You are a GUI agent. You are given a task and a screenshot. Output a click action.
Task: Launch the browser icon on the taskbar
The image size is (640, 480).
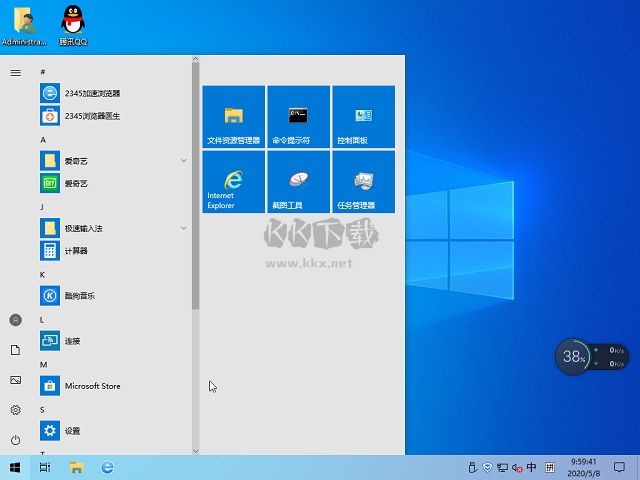(x=107, y=467)
